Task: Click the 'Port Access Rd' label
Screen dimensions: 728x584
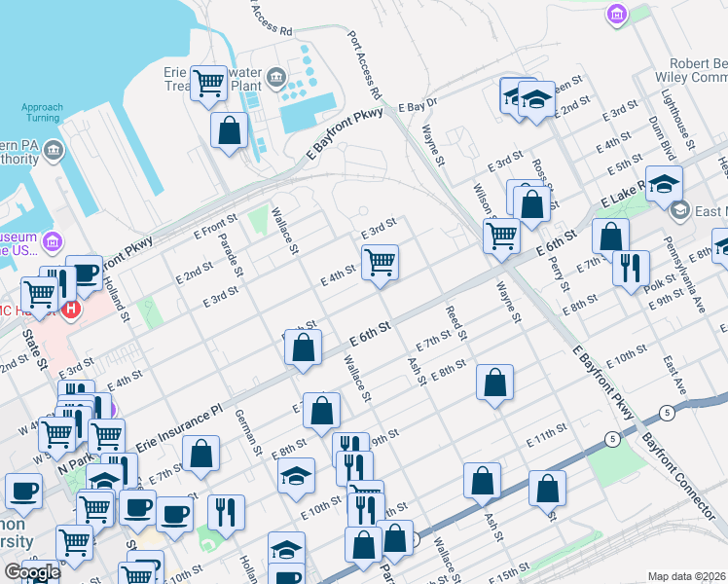Action: pos(364,65)
